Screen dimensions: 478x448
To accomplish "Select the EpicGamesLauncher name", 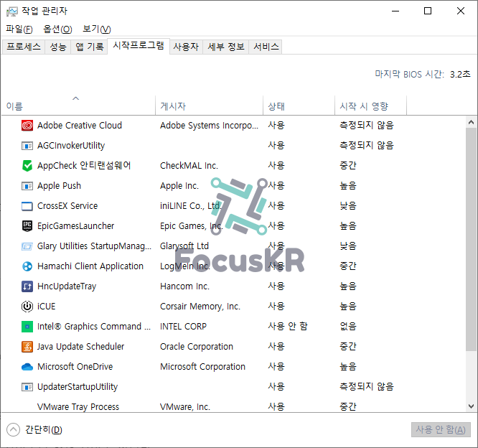I will 75,226.
